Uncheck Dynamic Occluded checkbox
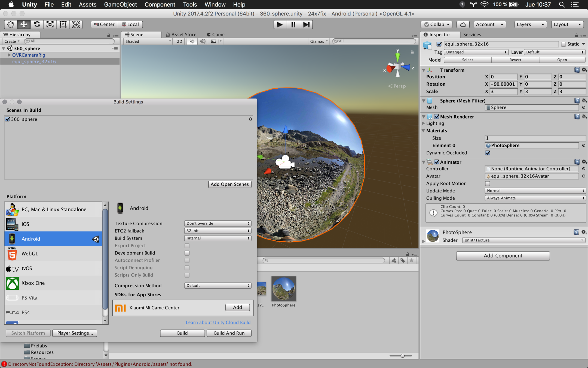 [x=488, y=153]
